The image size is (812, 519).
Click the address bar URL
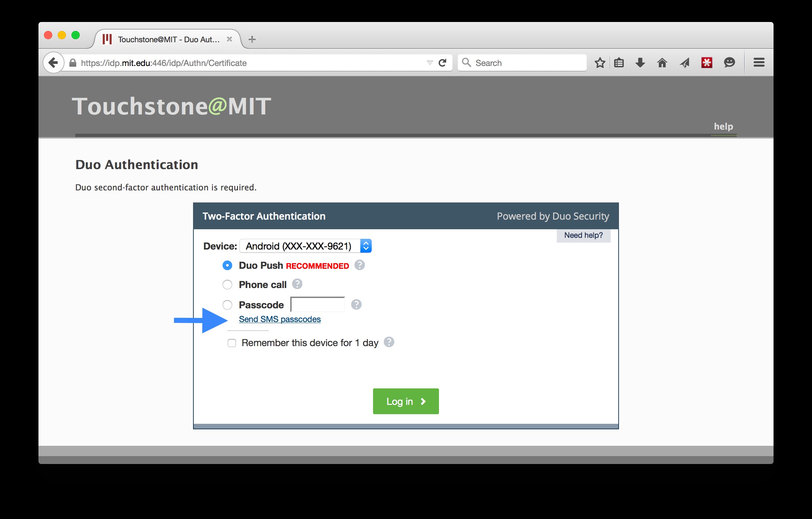pyautogui.click(x=164, y=63)
